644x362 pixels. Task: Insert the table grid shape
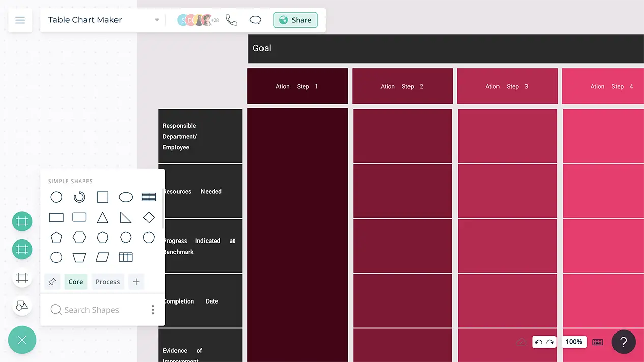(126, 257)
